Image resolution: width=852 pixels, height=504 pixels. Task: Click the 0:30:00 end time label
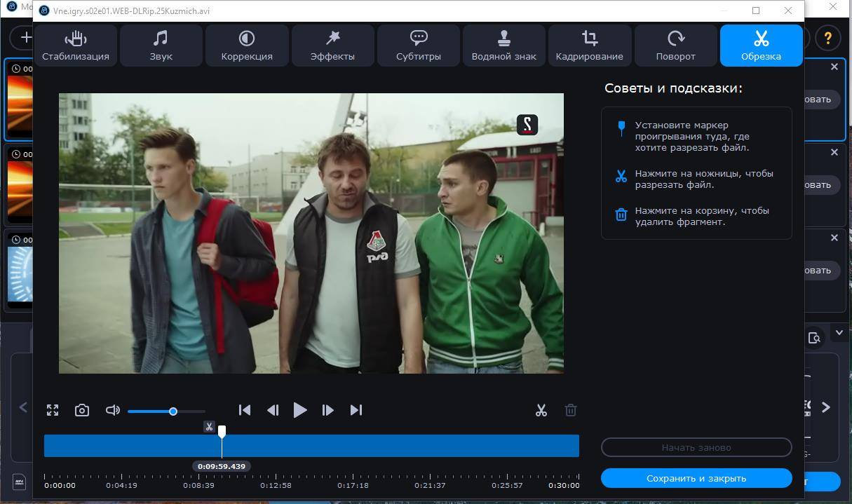point(564,485)
